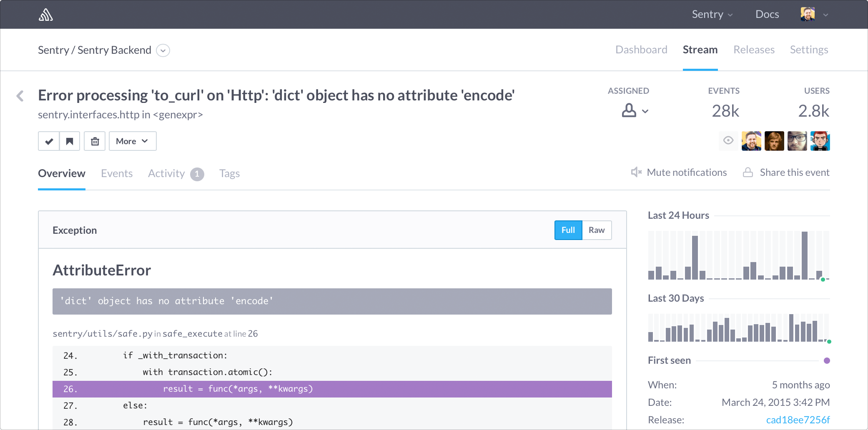868x430 pixels.
Task: Bookmark this issue with the flag icon
Action: tap(70, 141)
